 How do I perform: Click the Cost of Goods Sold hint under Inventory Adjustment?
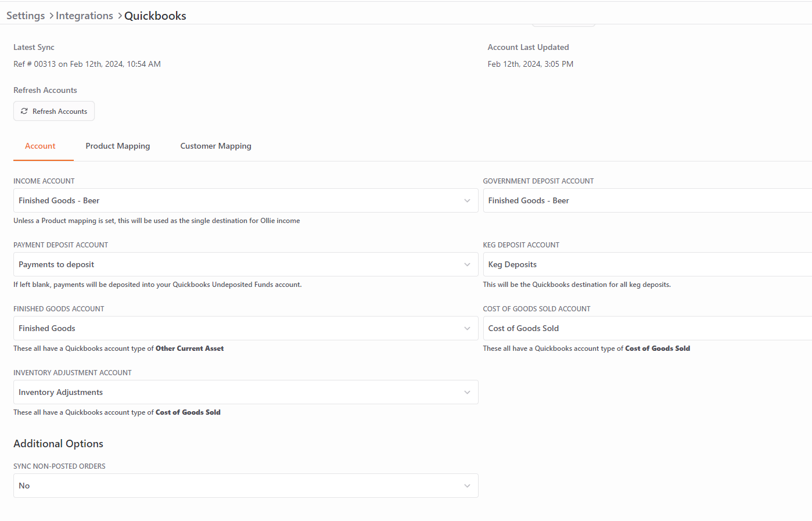117,412
